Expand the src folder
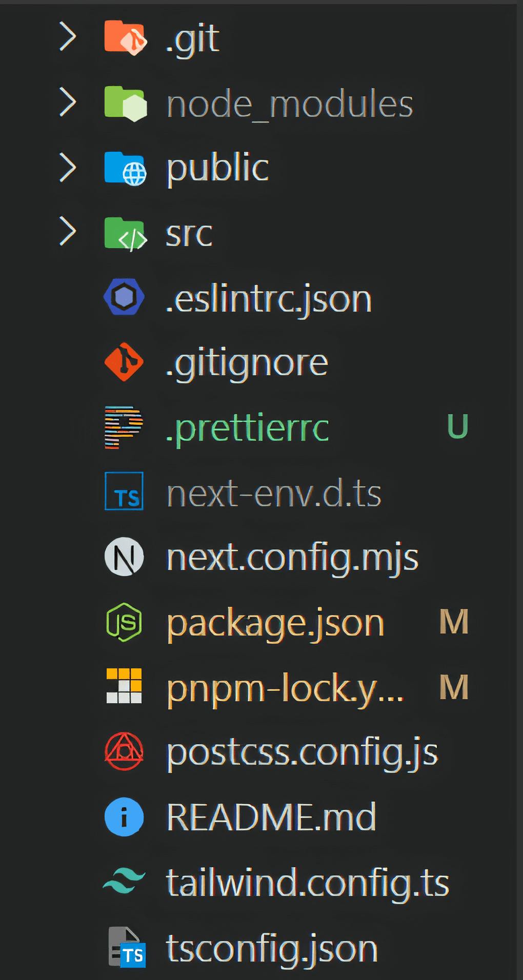 (x=67, y=232)
